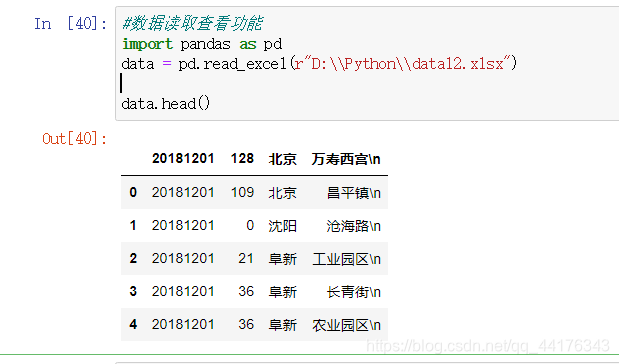The height and width of the screenshot is (364, 619).
Task: Click the cell 36 in row 3
Action: 246,291
